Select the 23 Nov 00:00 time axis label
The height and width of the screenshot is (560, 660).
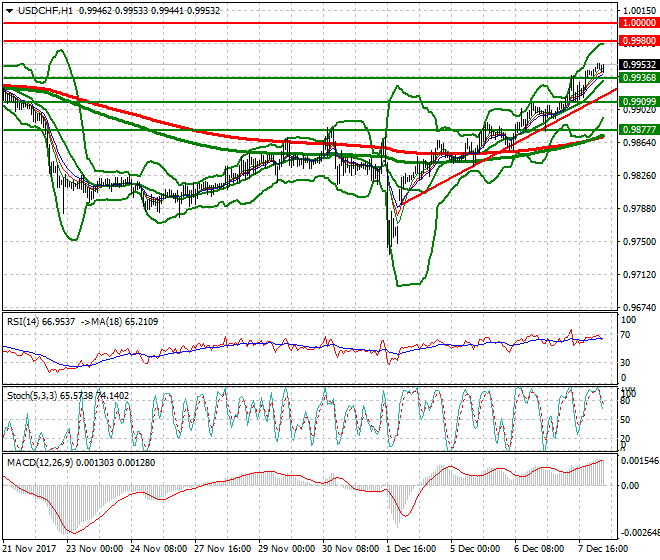click(95, 549)
